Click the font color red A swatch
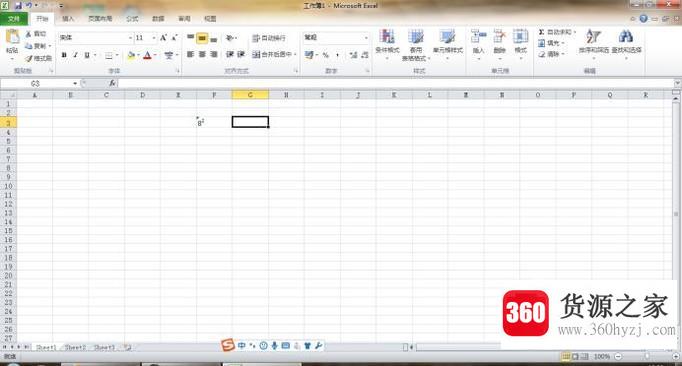682x366 pixels. [147, 55]
